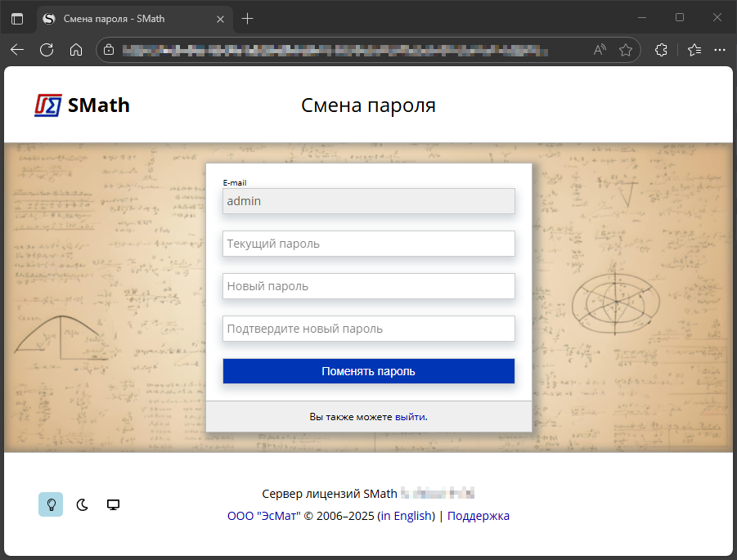This screenshot has height=560, width=737.
Task: Click the SMath logo in the header
Action: pos(82,105)
